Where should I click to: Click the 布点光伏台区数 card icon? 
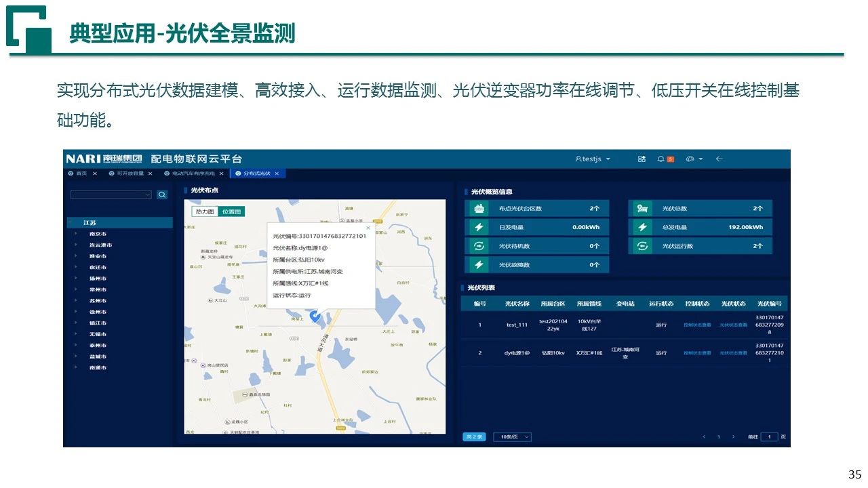pos(478,209)
